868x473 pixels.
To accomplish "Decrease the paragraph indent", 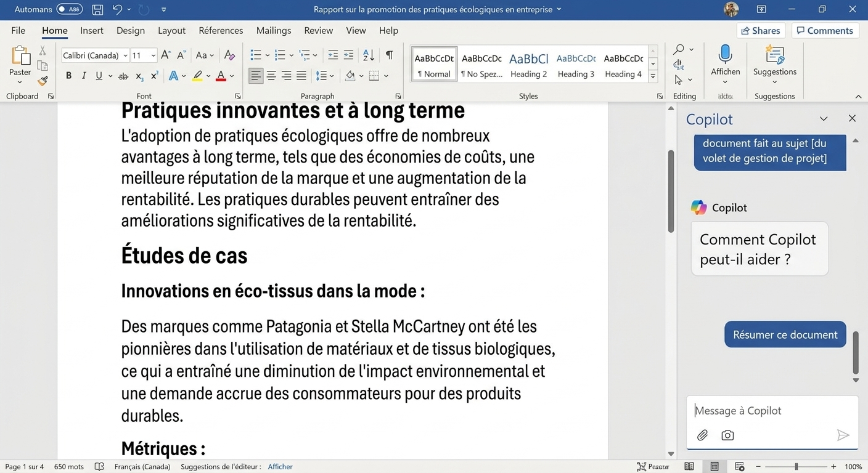I will click(333, 55).
